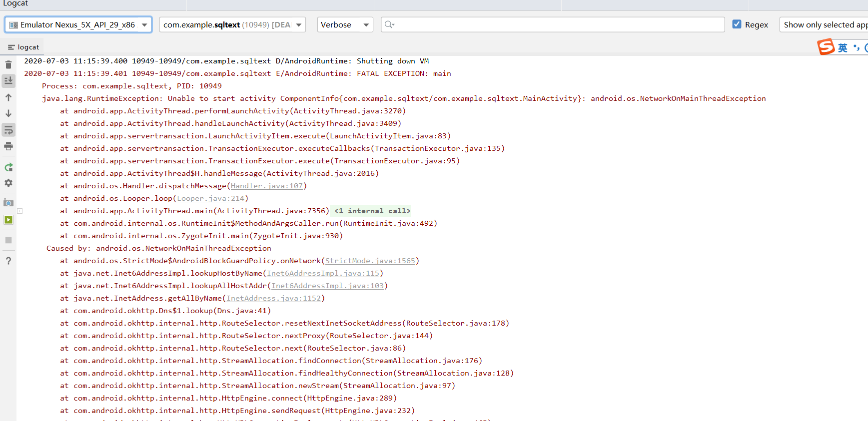Image resolution: width=868 pixels, height=421 pixels.
Task: Start screen record icon
Action: [x=8, y=220]
